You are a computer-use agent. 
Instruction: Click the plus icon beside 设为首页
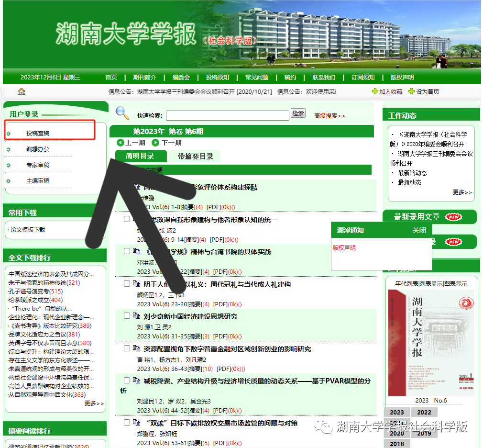point(411,91)
